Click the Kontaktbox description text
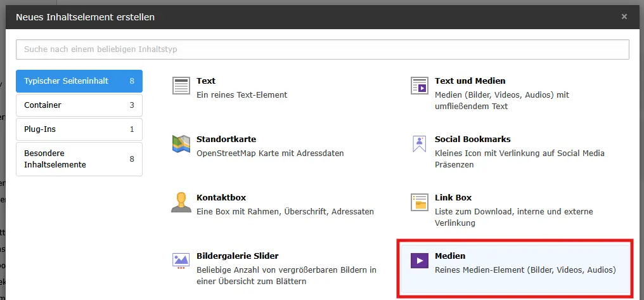 (285, 211)
